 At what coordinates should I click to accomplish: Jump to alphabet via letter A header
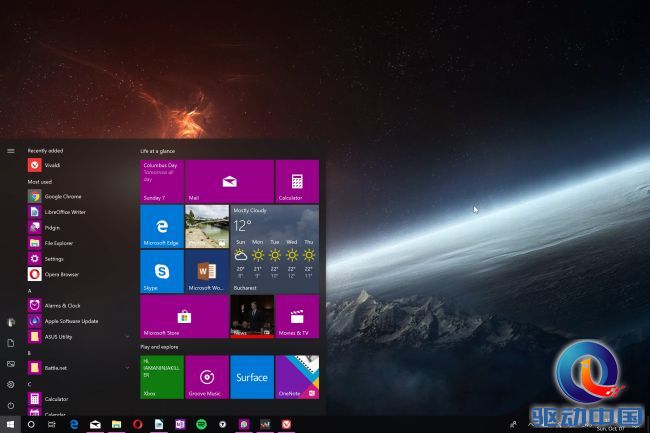tap(29, 291)
